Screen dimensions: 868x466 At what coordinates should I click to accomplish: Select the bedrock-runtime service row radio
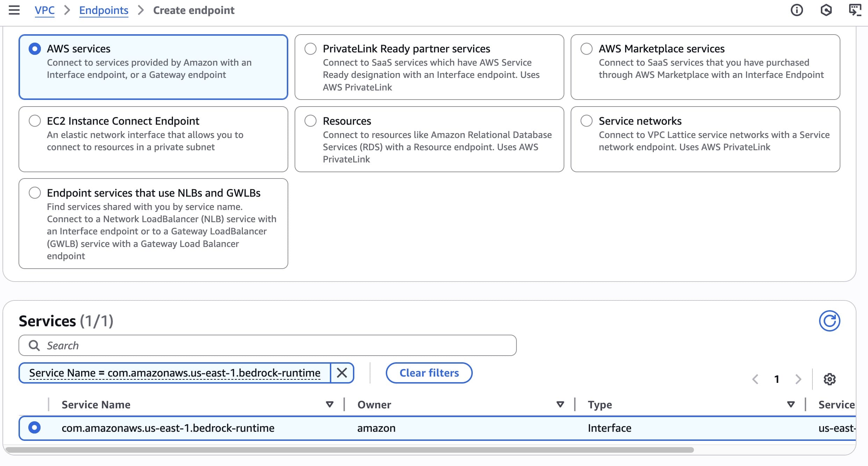[x=34, y=428]
